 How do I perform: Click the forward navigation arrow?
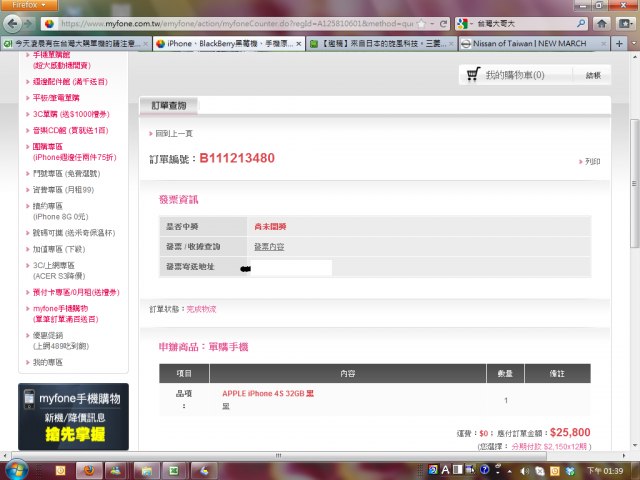(x=29, y=24)
